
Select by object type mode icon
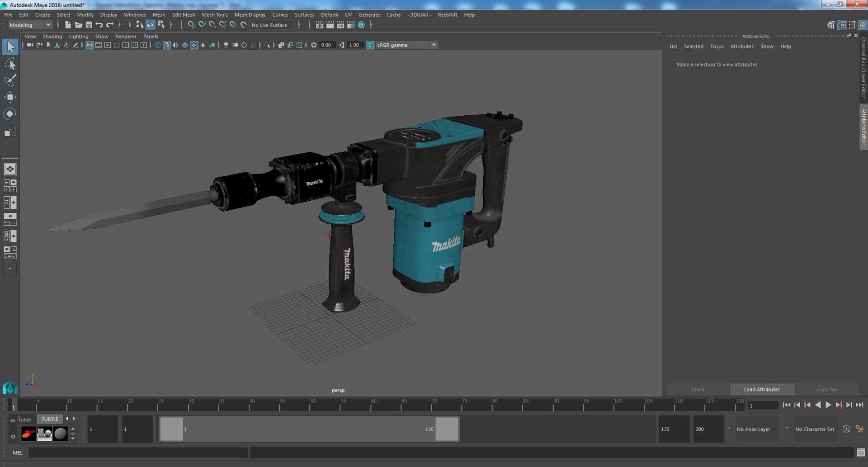point(150,25)
